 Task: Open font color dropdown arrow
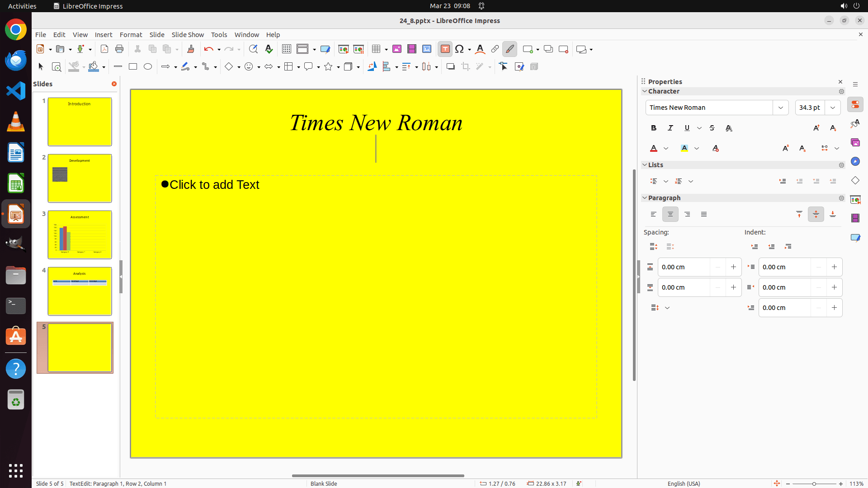(666, 148)
